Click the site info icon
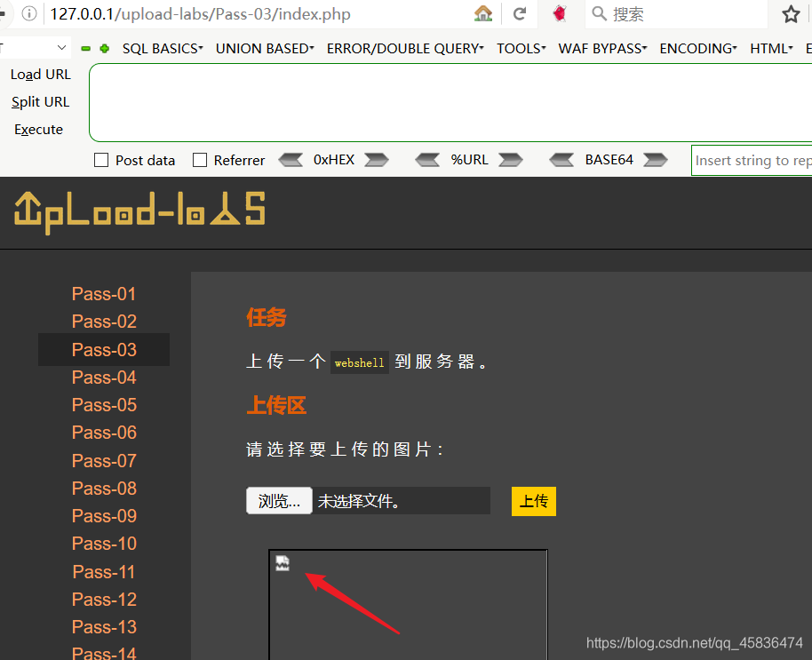Image resolution: width=812 pixels, height=660 pixels. 29,13
